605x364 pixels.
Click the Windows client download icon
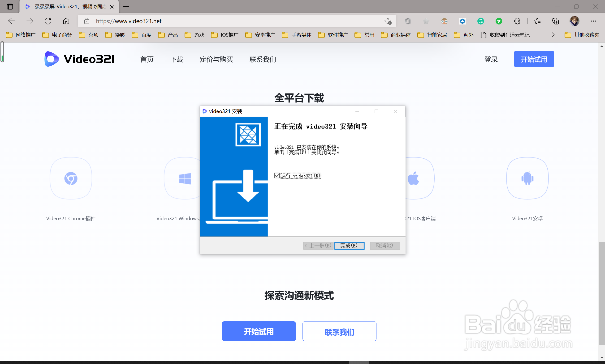[x=185, y=178]
